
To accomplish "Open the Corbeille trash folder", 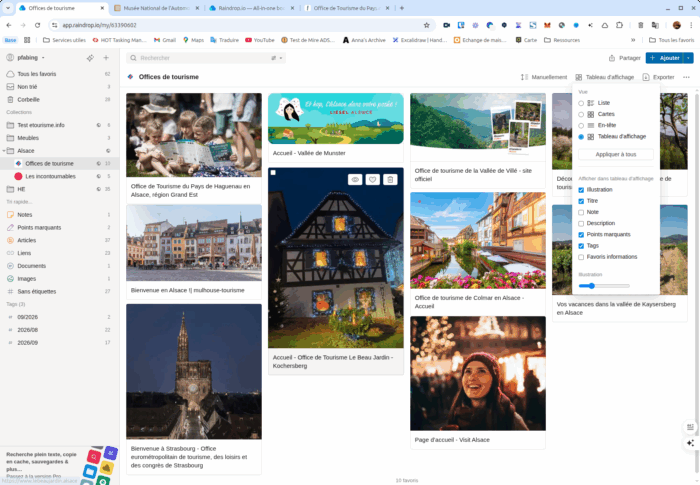I will pyautogui.click(x=29, y=99).
